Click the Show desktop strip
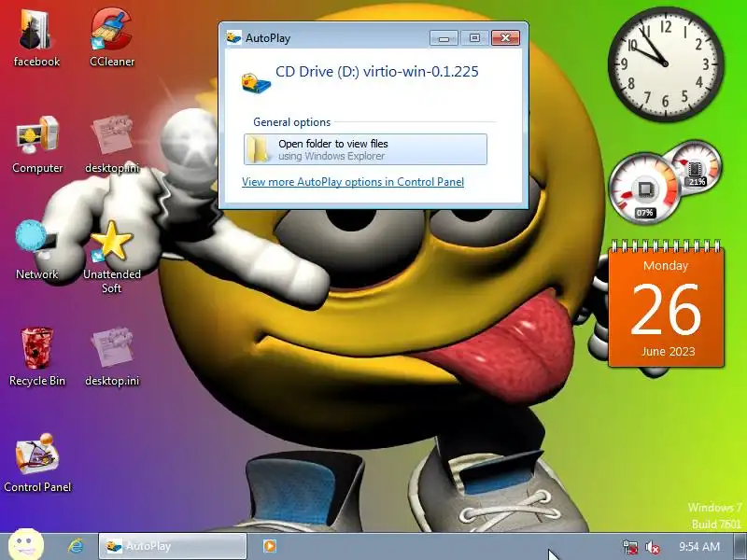Image resolution: width=747 pixels, height=560 pixels. tap(740, 546)
